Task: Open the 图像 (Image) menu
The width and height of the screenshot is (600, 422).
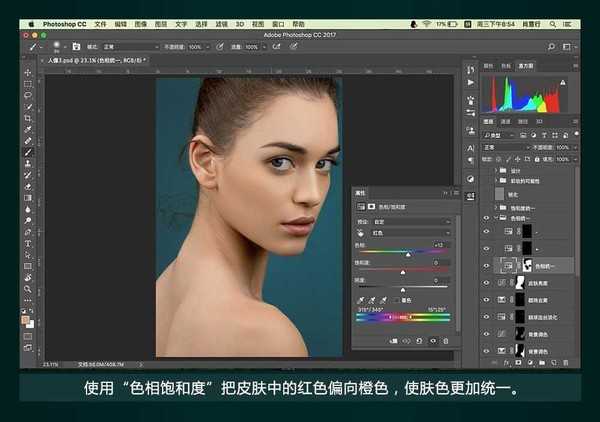Action: pyautogui.click(x=140, y=22)
